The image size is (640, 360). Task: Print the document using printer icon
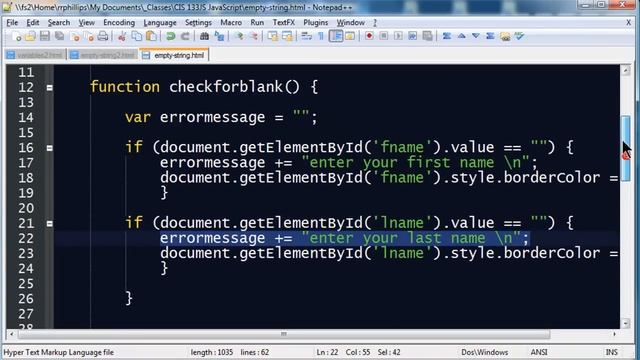pos(103,36)
